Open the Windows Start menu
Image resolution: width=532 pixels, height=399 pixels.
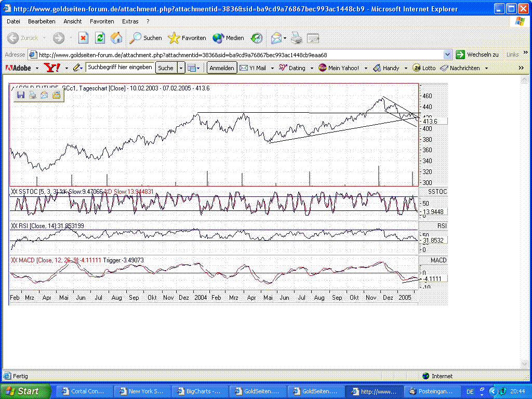[x=25, y=391]
